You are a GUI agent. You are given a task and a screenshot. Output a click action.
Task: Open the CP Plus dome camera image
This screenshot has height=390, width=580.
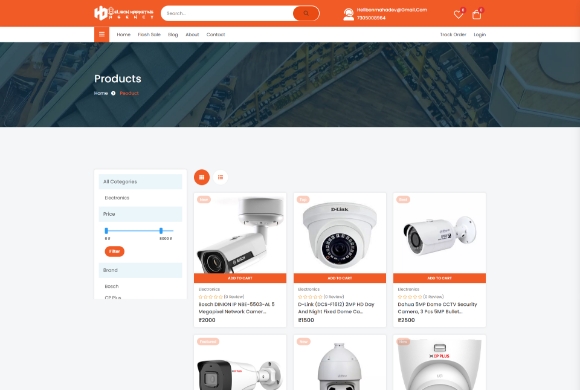[x=439, y=366]
